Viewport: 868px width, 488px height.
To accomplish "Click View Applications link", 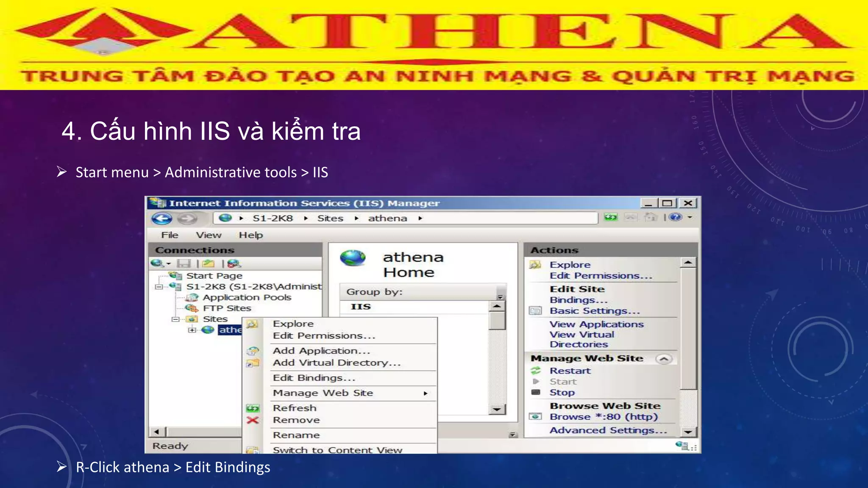I will [x=597, y=324].
